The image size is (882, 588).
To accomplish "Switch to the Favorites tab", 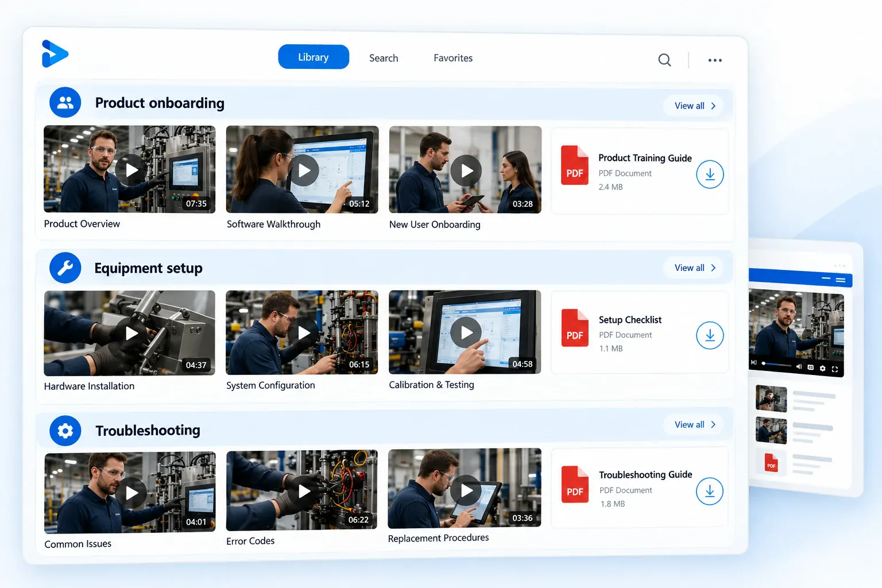I will click(x=453, y=58).
